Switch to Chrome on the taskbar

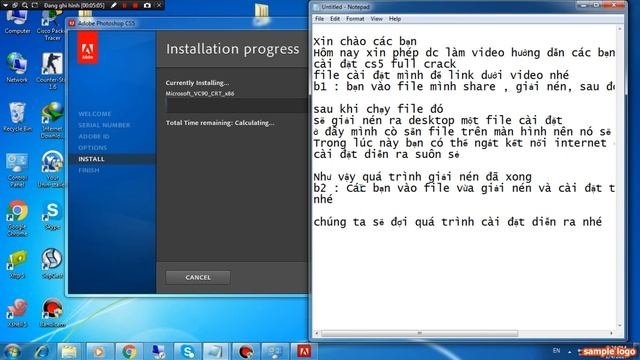[x=129, y=351]
